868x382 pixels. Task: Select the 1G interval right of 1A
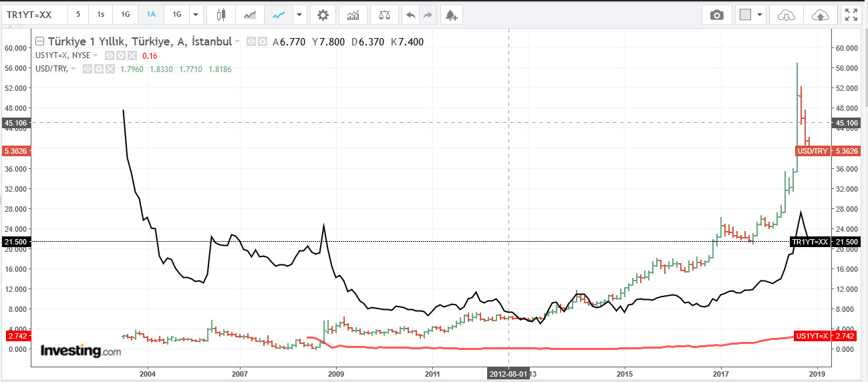[x=176, y=15]
